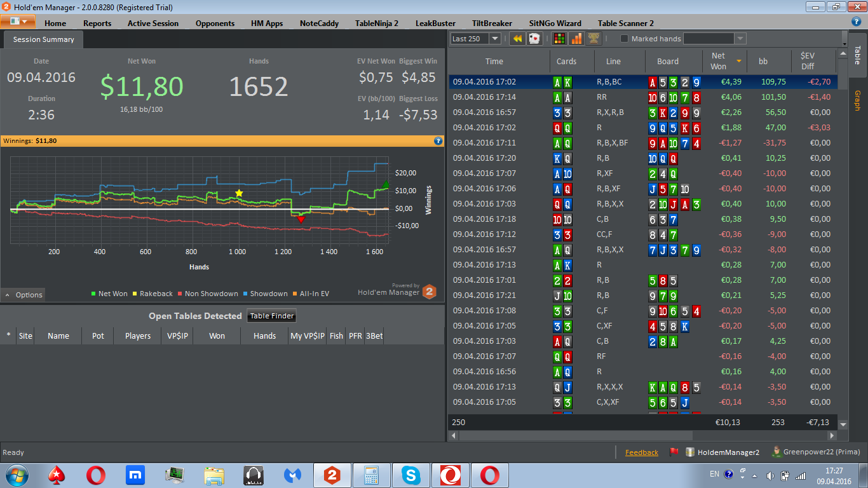Open SitNGo Wizard menu
Viewport: 868px width, 488px height.
point(555,24)
